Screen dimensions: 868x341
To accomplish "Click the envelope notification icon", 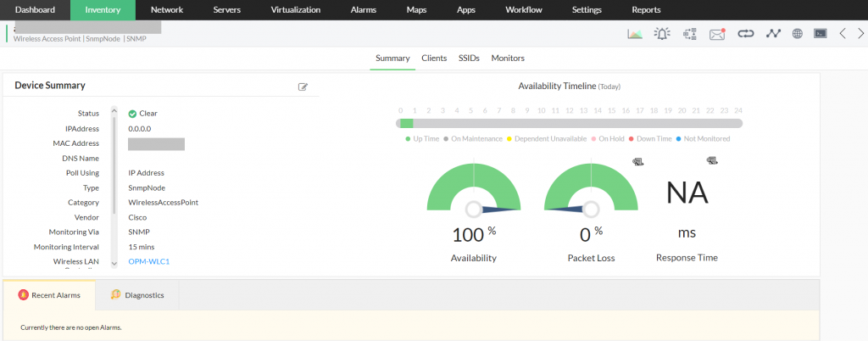I will (x=717, y=34).
